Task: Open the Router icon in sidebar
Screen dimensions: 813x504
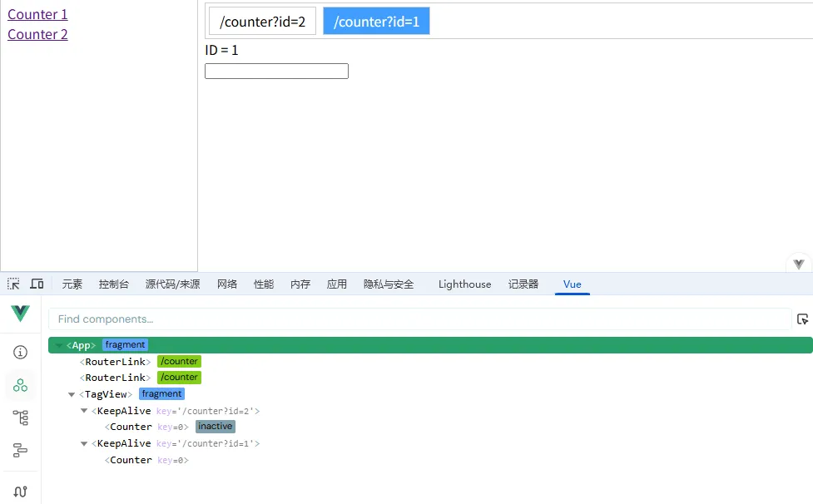Action: [x=20, y=491]
